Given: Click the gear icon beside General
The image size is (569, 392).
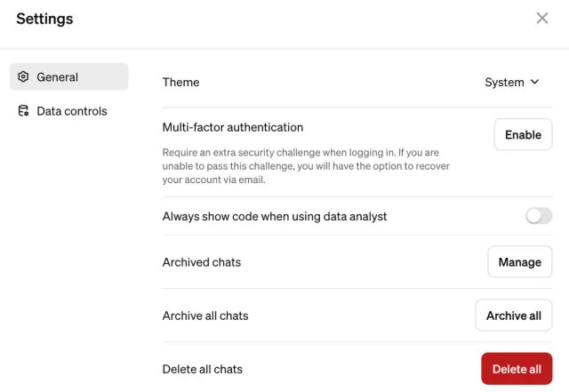Looking at the screenshot, I should point(24,77).
